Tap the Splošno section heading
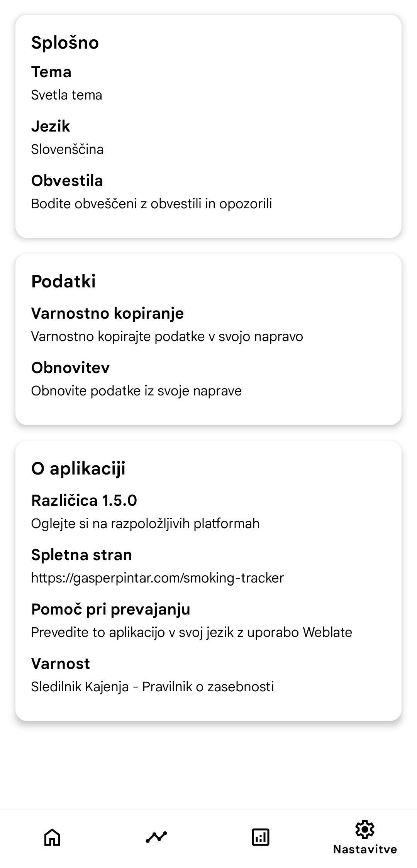The height and width of the screenshot is (868, 417). (65, 42)
